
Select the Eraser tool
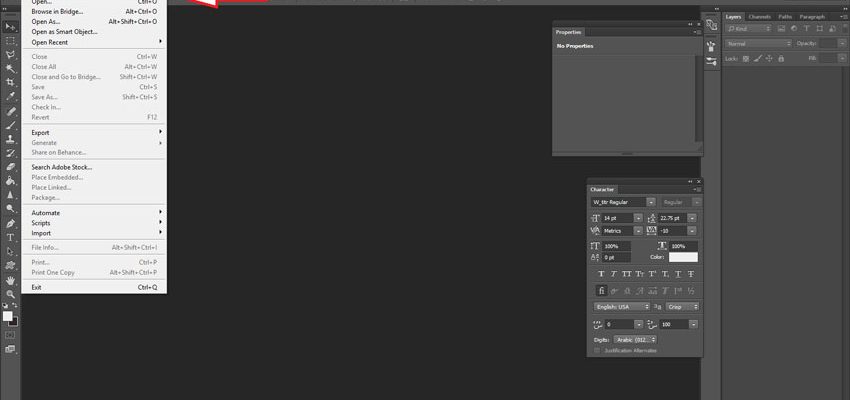[10, 167]
